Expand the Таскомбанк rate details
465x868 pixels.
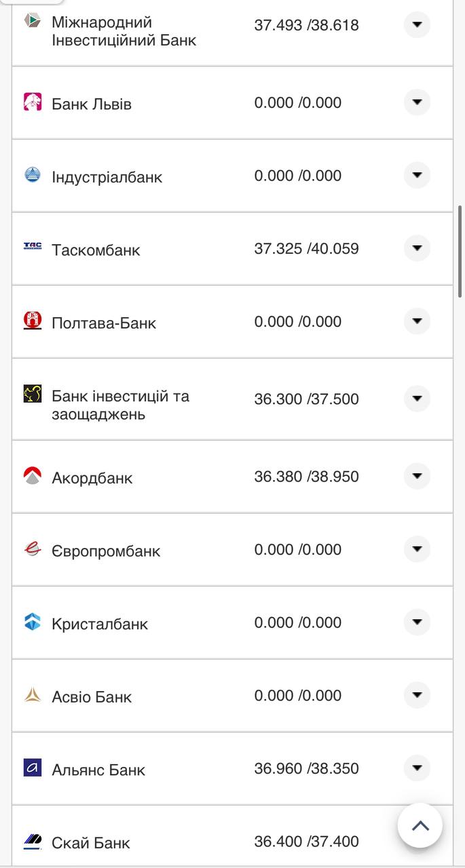coord(417,248)
